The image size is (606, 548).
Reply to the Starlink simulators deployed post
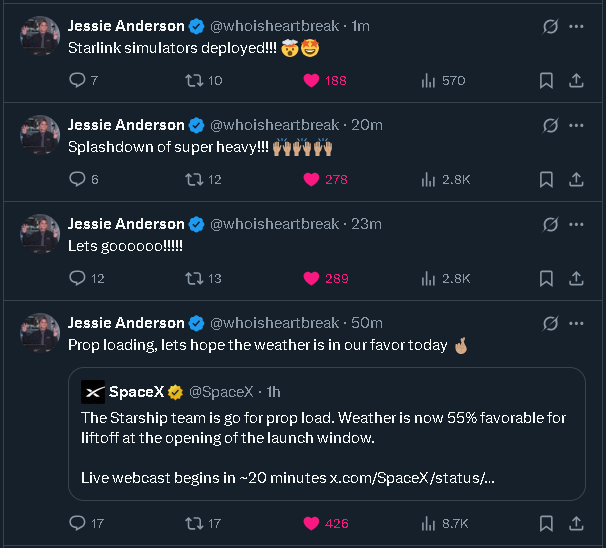[x=77, y=80]
